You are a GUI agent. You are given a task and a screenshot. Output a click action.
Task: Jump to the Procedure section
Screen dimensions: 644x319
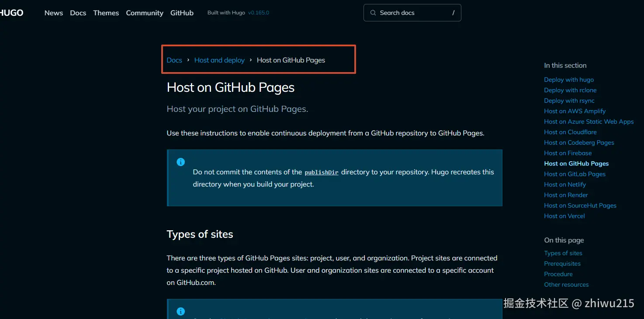click(558, 274)
